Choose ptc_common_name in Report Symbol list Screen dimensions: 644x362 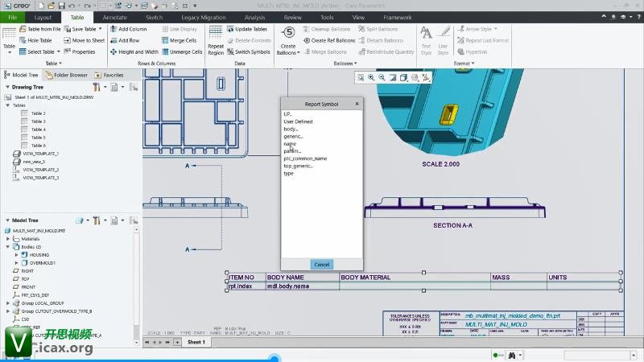pyautogui.click(x=305, y=158)
